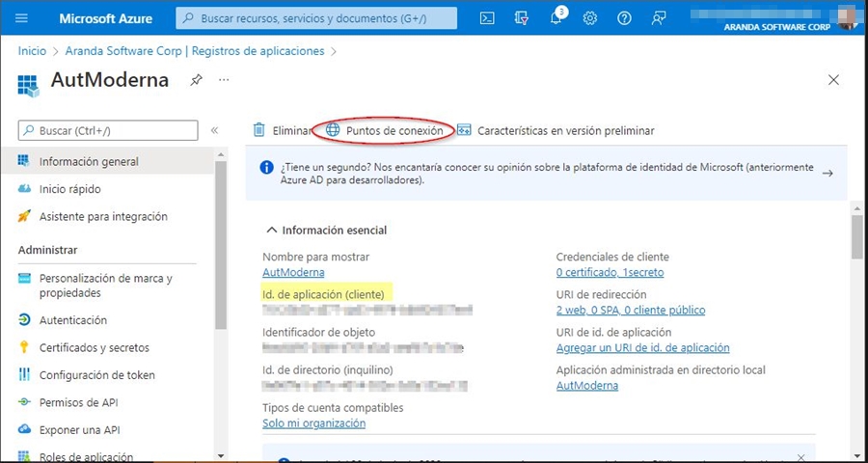This screenshot has width=868, height=463.
Task: Click the Eliminar trash icon
Action: [259, 130]
